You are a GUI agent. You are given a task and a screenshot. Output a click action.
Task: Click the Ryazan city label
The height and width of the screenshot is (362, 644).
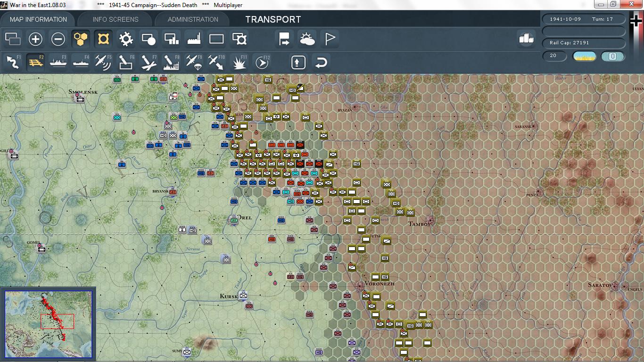345,110
